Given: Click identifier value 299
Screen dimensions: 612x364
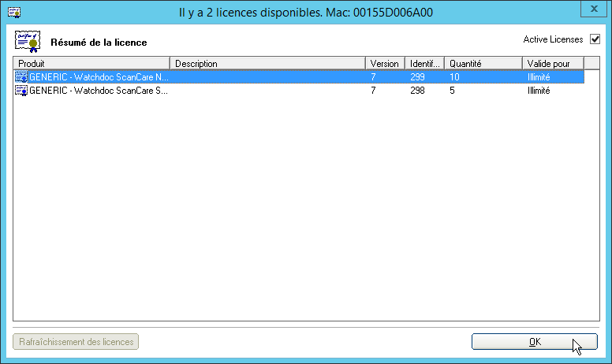Looking at the screenshot, I should (x=417, y=76).
